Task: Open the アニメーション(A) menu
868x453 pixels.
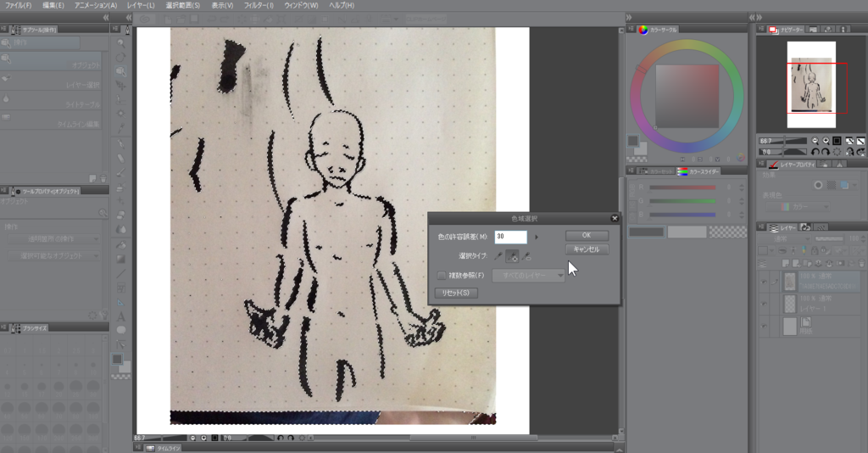Action: [96, 5]
